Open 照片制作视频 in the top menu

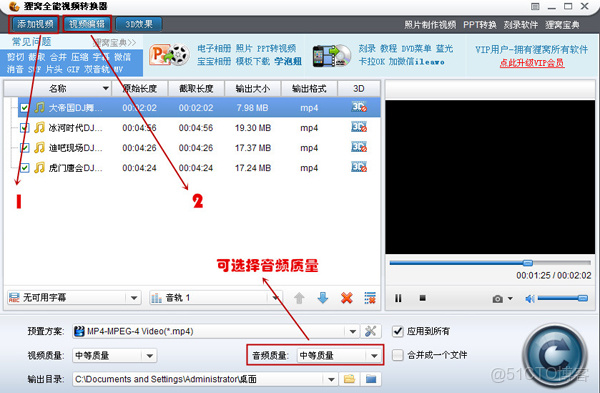430,25
